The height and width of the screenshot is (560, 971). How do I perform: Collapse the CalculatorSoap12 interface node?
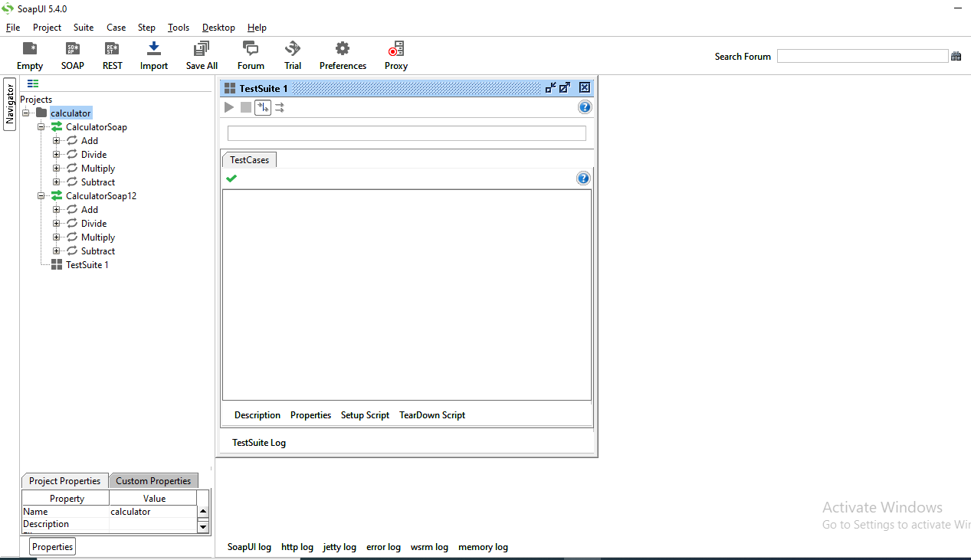pyautogui.click(x=41, y=196)
